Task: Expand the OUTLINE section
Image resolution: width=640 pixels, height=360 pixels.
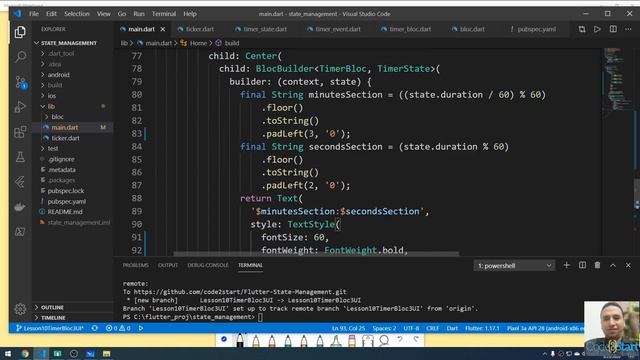Action: click(52, 307)
